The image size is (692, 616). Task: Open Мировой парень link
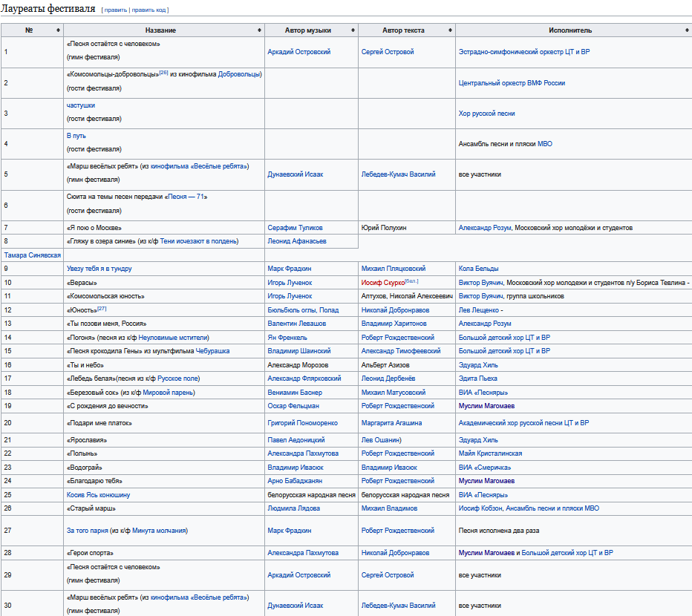[168, 393]
